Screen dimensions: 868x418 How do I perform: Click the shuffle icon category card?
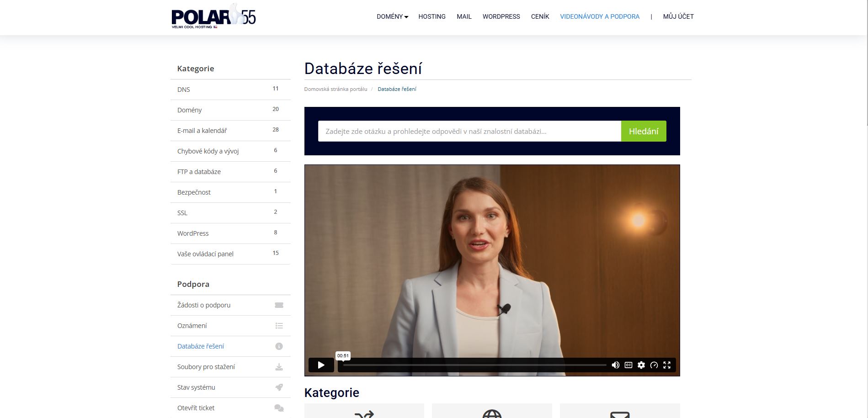pyautogui.click(x=364, y=411)
